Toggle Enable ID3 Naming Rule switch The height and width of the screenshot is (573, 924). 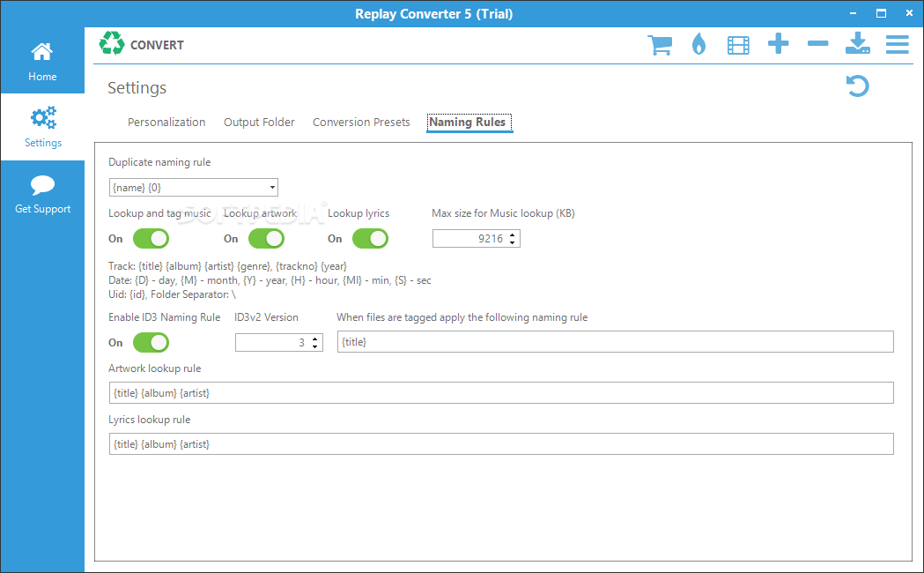[x=151, y=343]
